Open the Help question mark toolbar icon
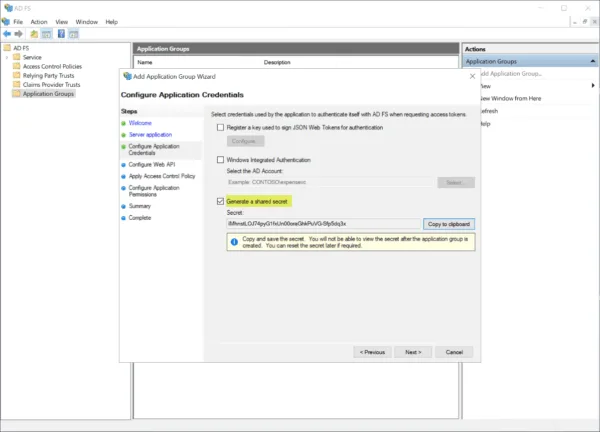This screenshot has width=600, height=432. (61, 34)
